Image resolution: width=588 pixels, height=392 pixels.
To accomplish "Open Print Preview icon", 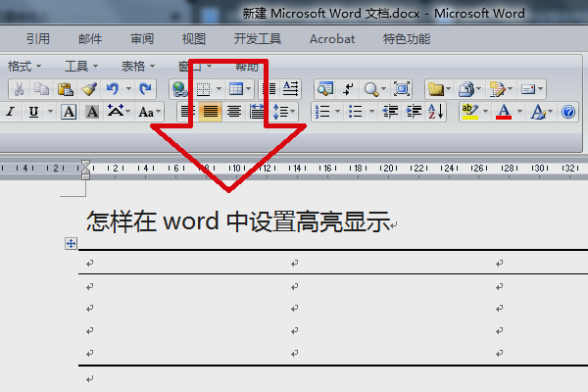I will (x=324, y=89).
